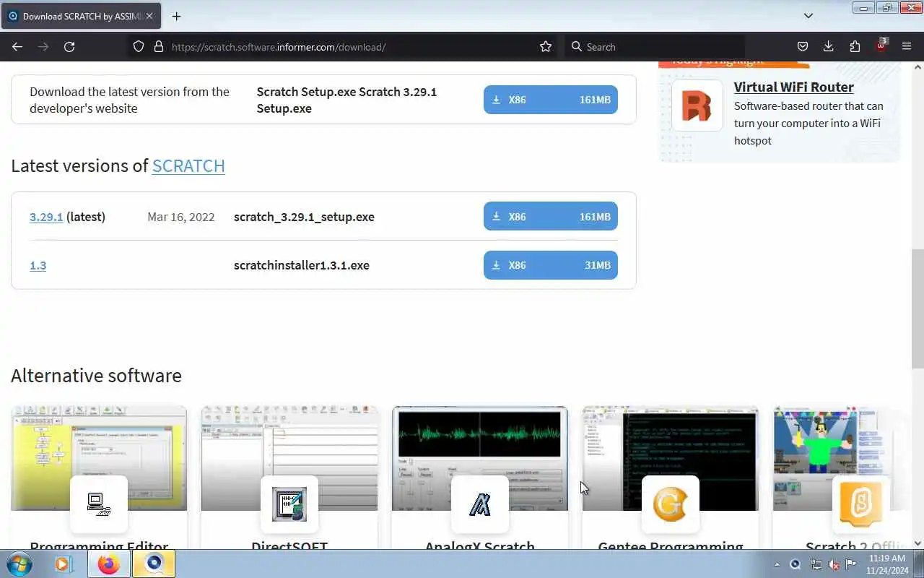Open the Firefox hamburger menu

[x=907, y=46]
